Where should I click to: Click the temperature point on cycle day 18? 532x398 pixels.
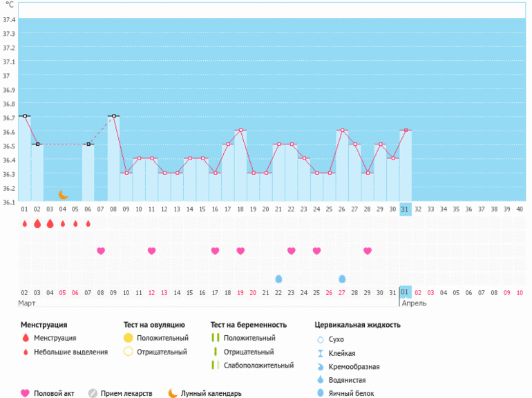pos(240,130)
